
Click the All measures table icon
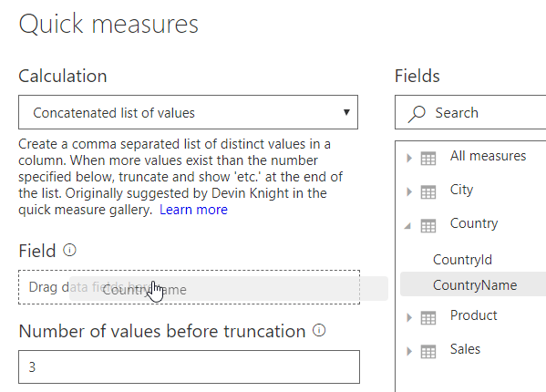click(428, 159)
